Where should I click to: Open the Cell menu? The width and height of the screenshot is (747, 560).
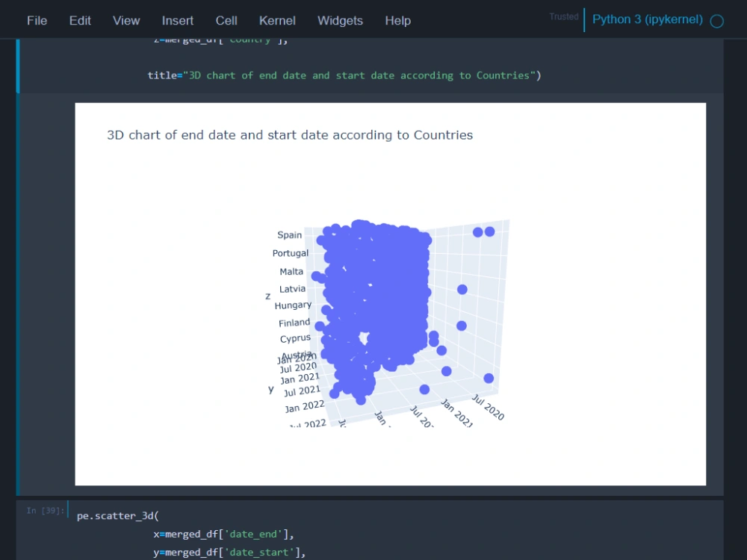pyautogui.click(x=226, y=20)
